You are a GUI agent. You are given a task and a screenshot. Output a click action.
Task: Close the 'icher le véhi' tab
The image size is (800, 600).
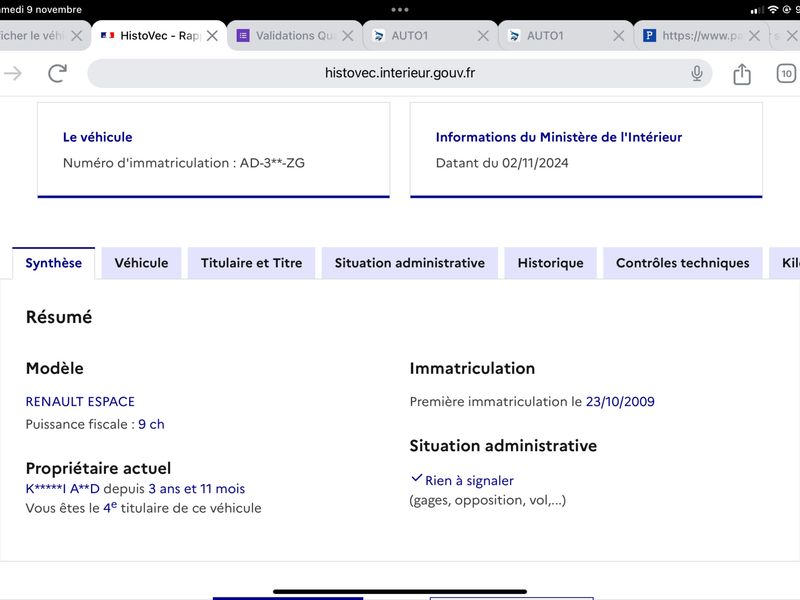click(x=77, y=36)
